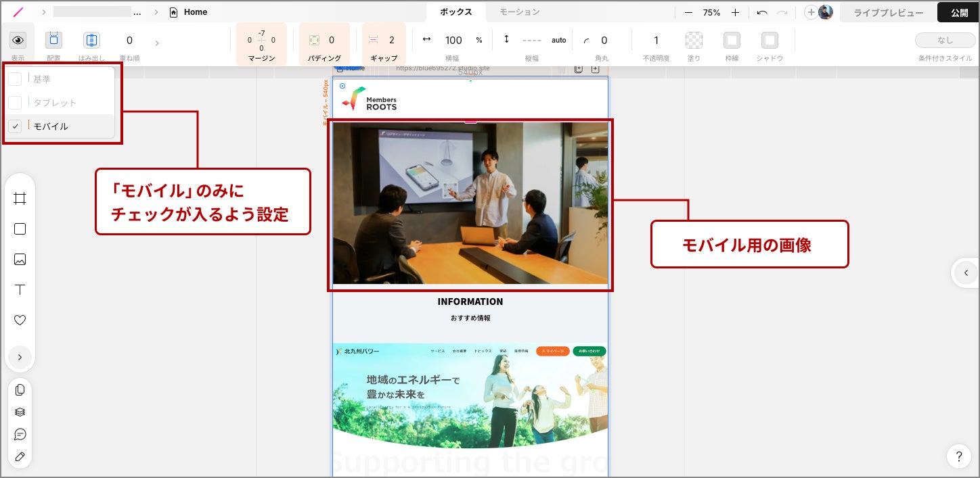Switch to the モーション tab
980x478 pixels.
519,12
